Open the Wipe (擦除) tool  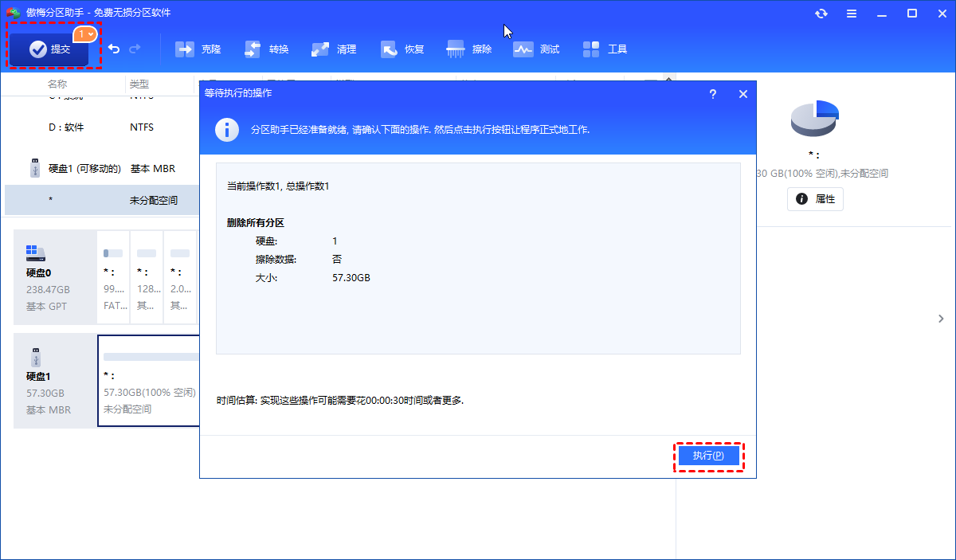[470, 49]
